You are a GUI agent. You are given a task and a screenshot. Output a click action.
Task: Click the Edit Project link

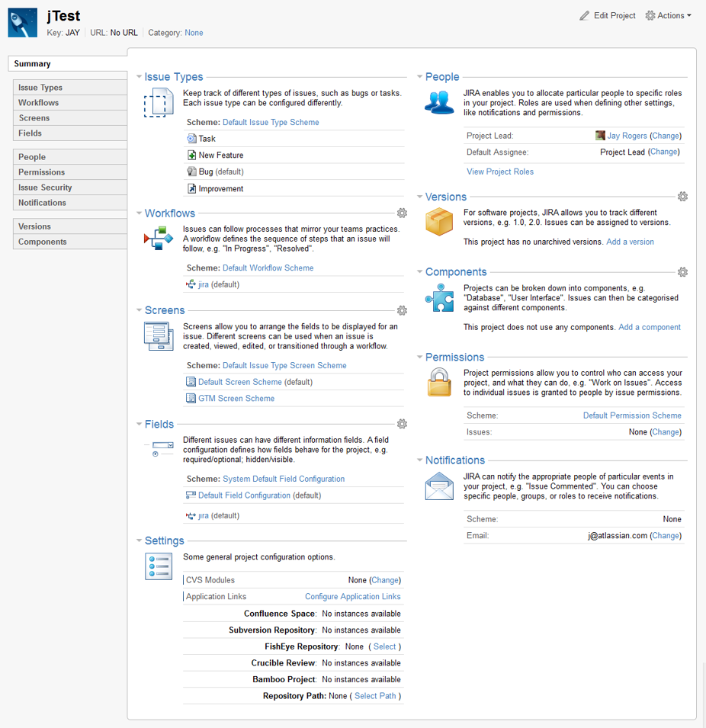click(x=615, y=16)
